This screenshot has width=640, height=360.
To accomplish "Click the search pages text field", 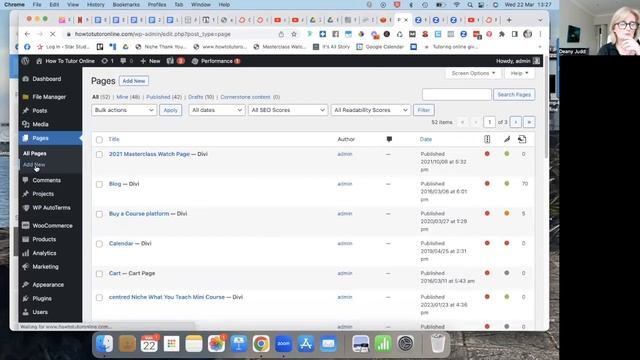I will pyautogui.click(x=457, y=95).
